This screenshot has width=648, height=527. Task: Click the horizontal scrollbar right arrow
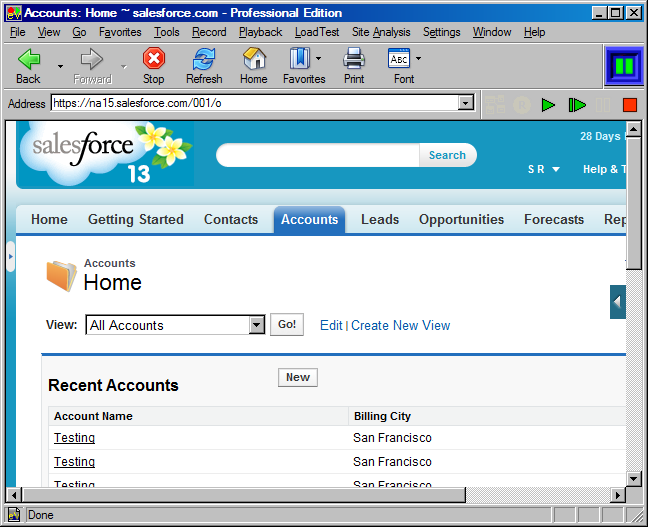(618, 495)
